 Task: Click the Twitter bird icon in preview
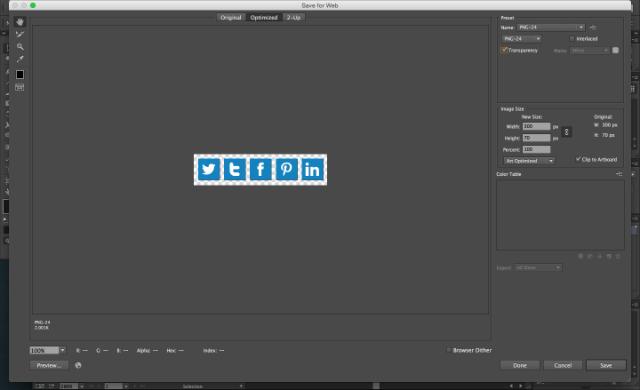(x=208, y=169)
